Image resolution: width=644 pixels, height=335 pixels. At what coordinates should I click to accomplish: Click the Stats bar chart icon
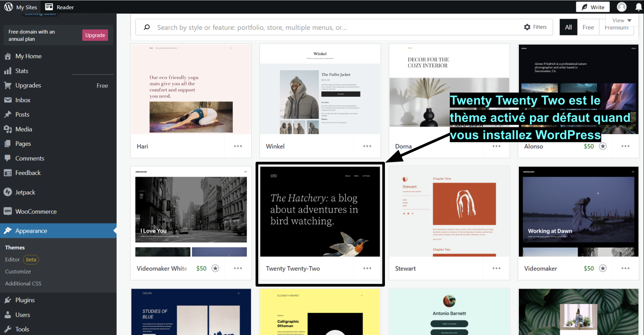click(8, 71)
